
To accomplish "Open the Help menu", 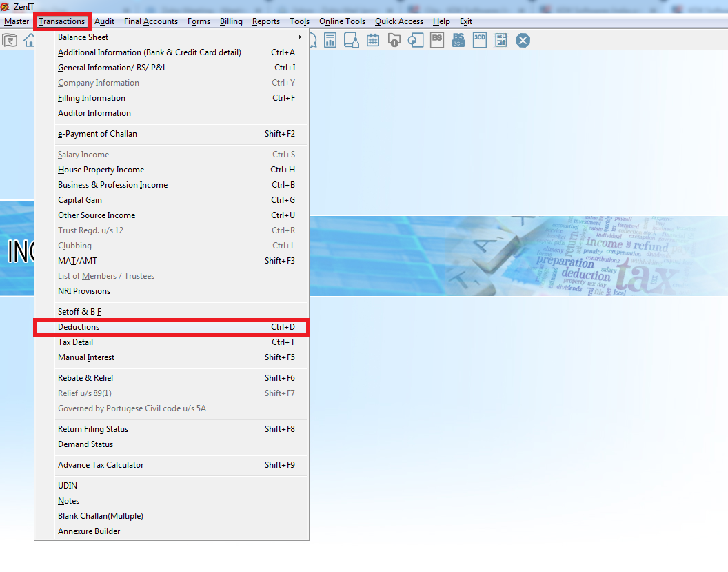I will pyautogui.click(x=441, y=21).
